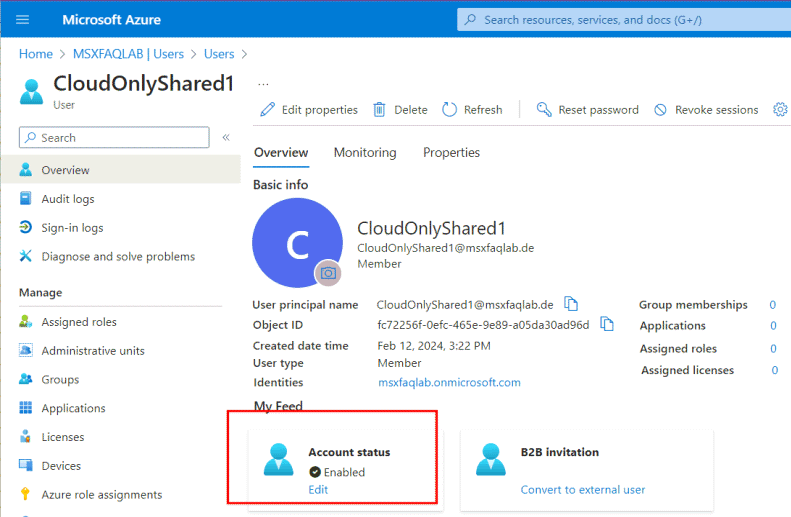Image resolution: width=791 pixels, height=517 pixels.
Task: Click the Applications grid icon in sidebar
Action: (x=26, y=408)
